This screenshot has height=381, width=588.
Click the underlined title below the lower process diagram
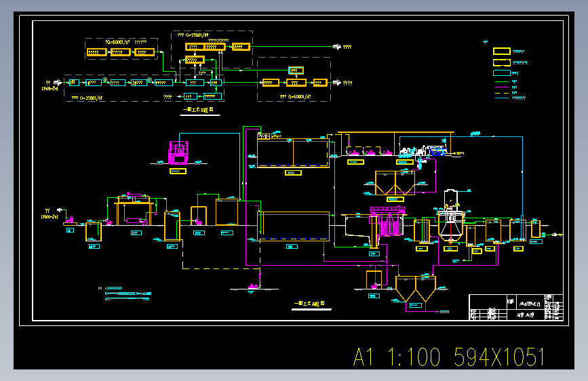pyautogui.click(x=309, y=304)
